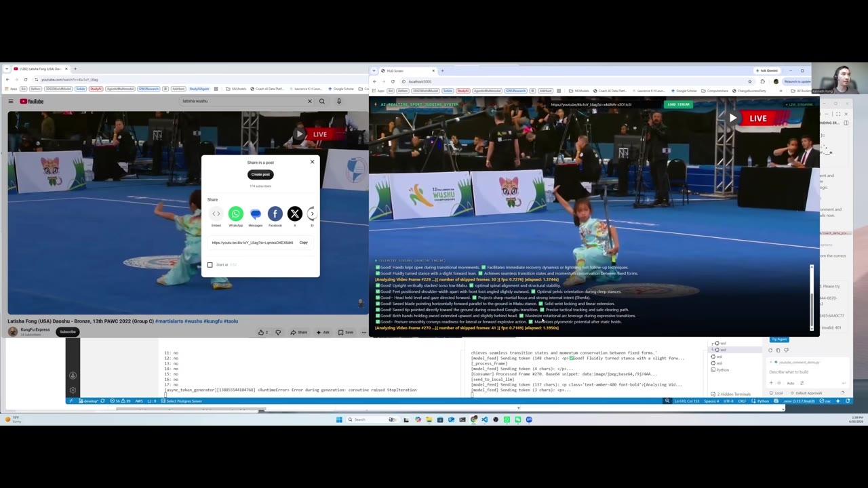Click the YouTube search box
868x488 pixels.
point(242,101)
